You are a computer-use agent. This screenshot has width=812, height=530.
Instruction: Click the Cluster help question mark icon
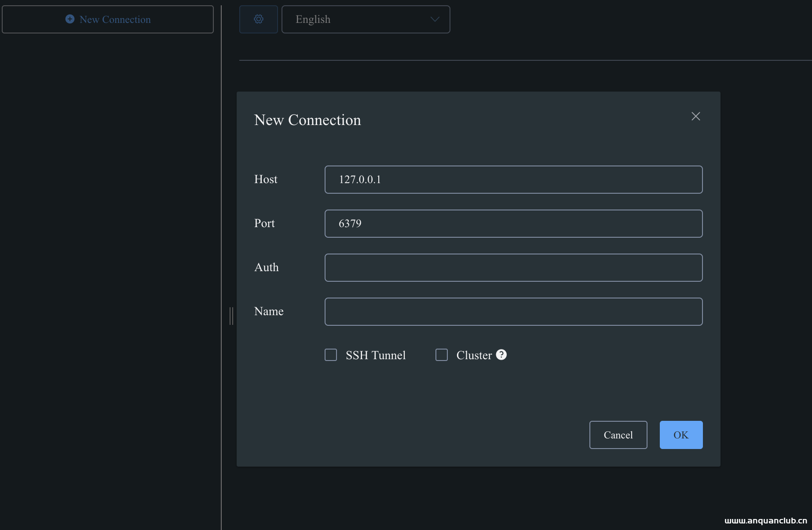501,354
